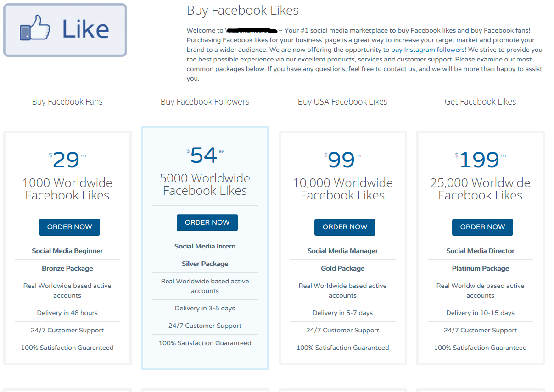Select the Buy Facebook Followers heading
This screenshot has width=554, height=392.
(205, 102)
